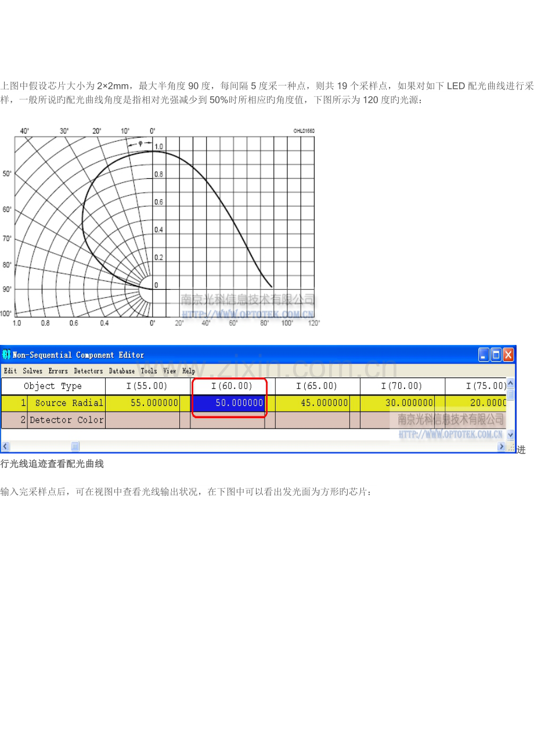Select the Source Radial object type cell
This screenshot has width=534, height=756.
(67, 403)
